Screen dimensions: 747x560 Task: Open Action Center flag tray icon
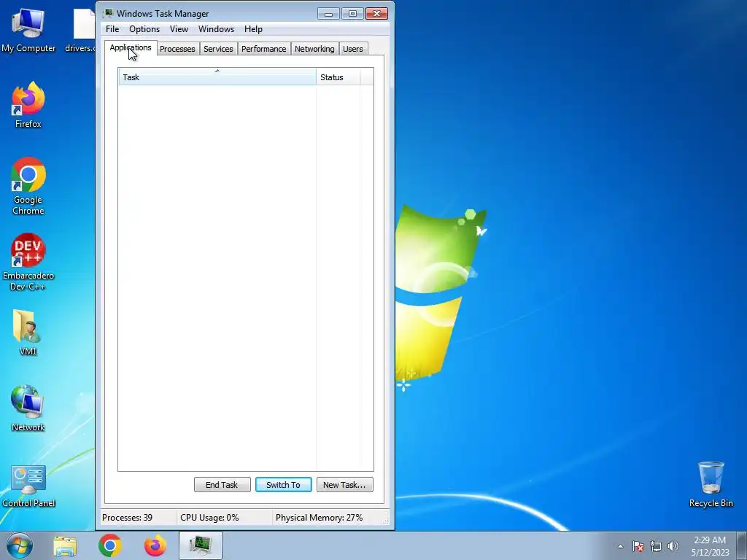[x=638, y=546]
